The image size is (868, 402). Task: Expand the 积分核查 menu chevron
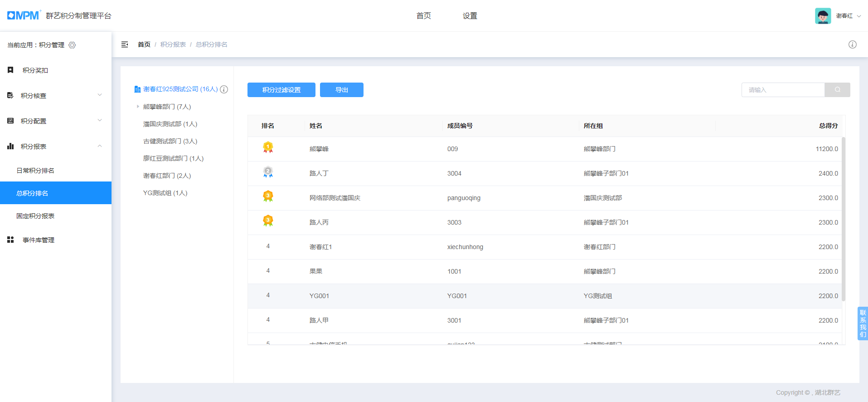(100, 95)
